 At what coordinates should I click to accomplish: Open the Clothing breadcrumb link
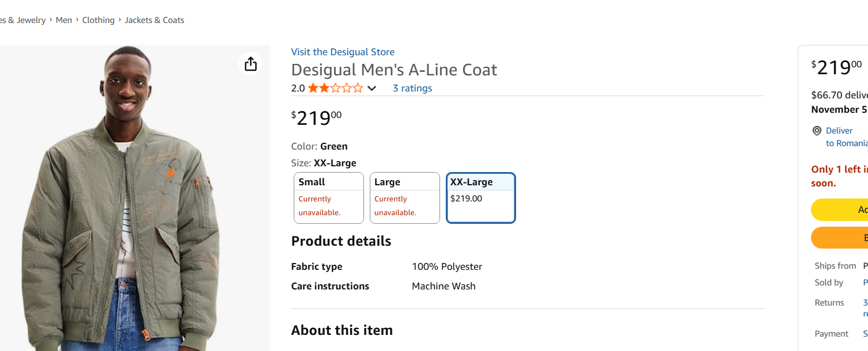click(x=98, y=20)
